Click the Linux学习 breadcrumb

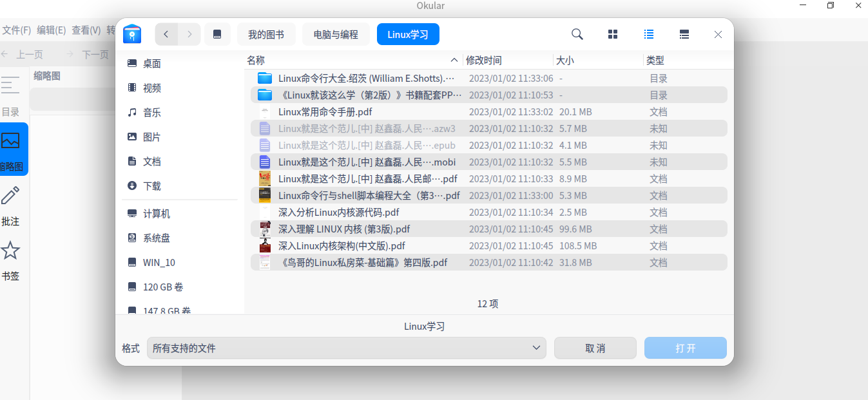[408, 34]
